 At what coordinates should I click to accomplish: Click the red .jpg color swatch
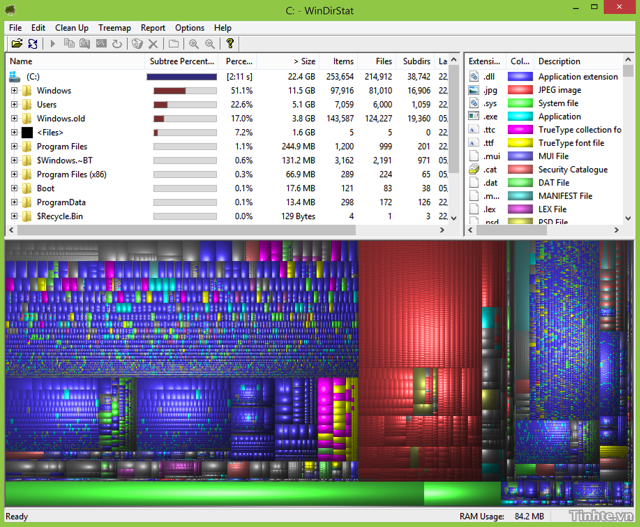[x=520, y=90]
